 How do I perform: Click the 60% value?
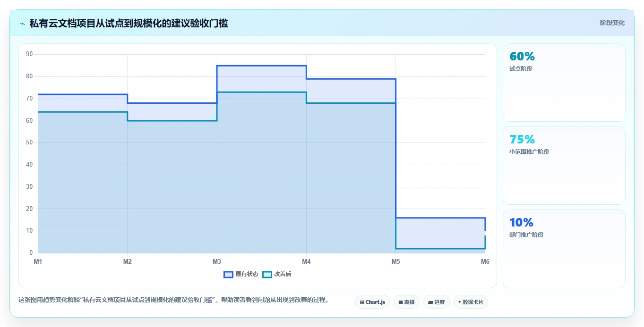522,57
